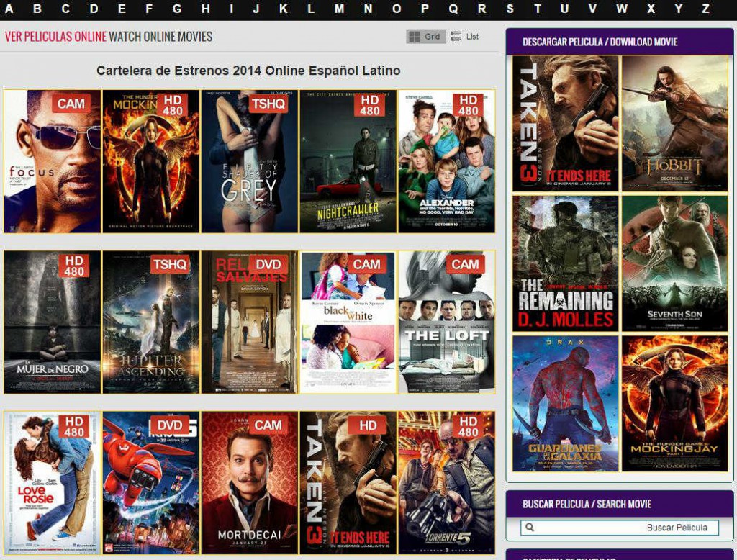Click the CAM badge on The Loft
Screen dimensions: 737x560
coord(466,264)
